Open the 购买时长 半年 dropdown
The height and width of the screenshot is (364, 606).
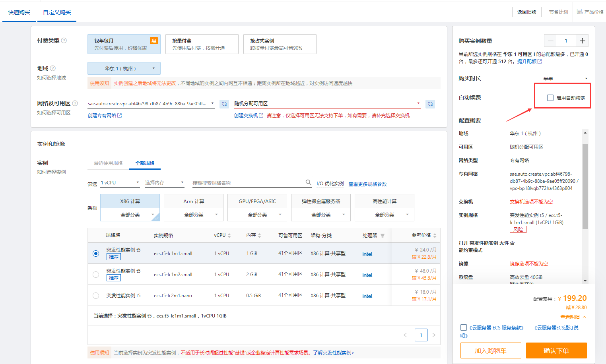coord(565,79)
